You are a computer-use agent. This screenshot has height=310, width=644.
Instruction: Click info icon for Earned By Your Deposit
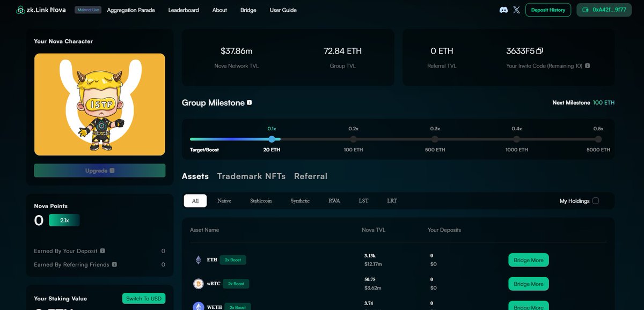coord(103,250)
